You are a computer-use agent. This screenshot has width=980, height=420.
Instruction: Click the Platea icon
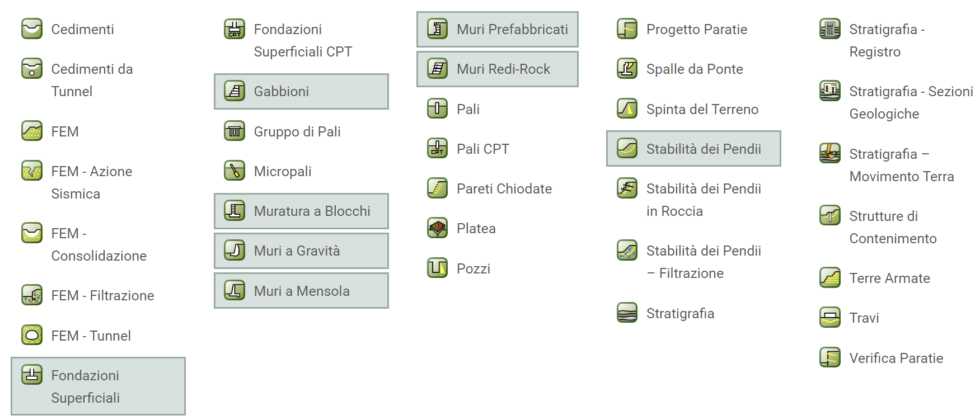point(437,228)
